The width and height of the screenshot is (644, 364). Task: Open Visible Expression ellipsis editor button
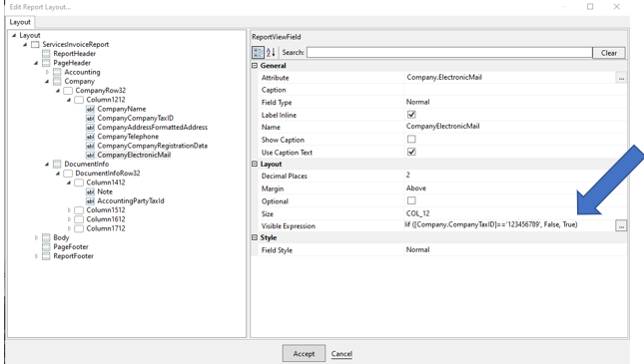click(x=621, y=225)
